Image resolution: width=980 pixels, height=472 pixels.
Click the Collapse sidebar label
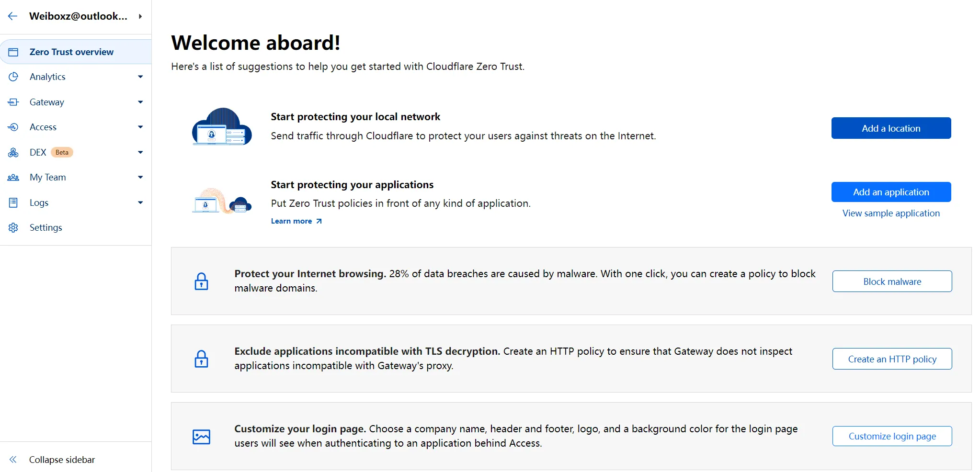coord(62,460)
